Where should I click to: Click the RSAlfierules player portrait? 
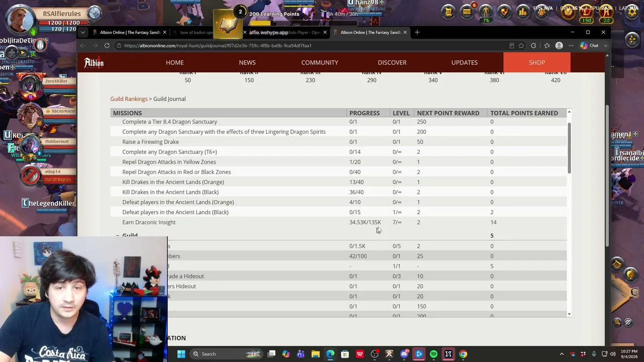pyautogui.click(x=21, y=19)
